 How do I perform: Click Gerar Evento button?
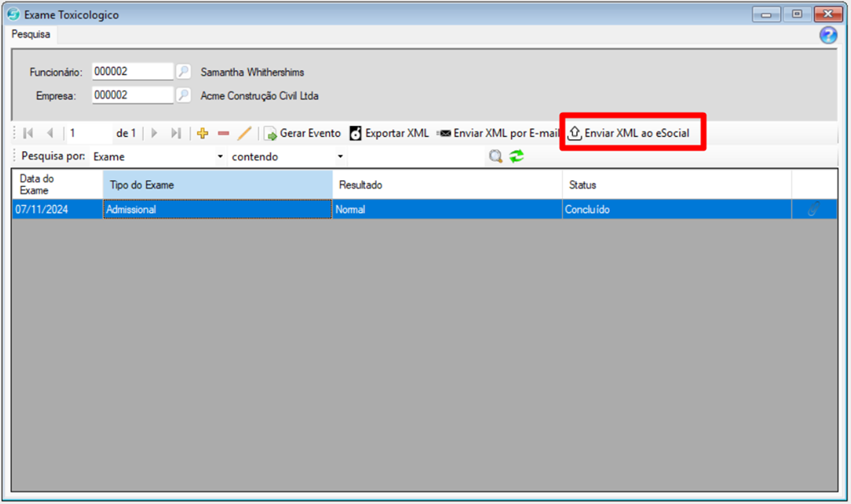click(302, 133)
